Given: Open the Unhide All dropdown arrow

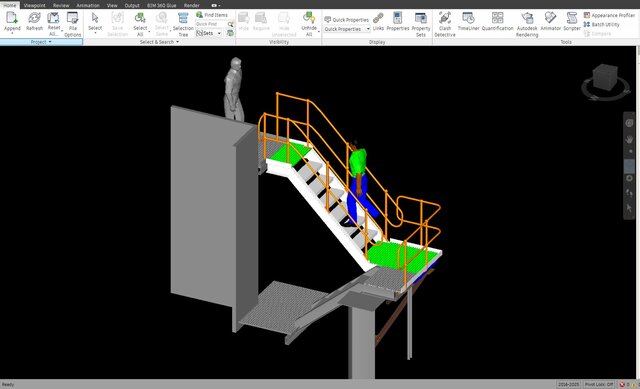Looking at the screenshot, I should point(318,32).
